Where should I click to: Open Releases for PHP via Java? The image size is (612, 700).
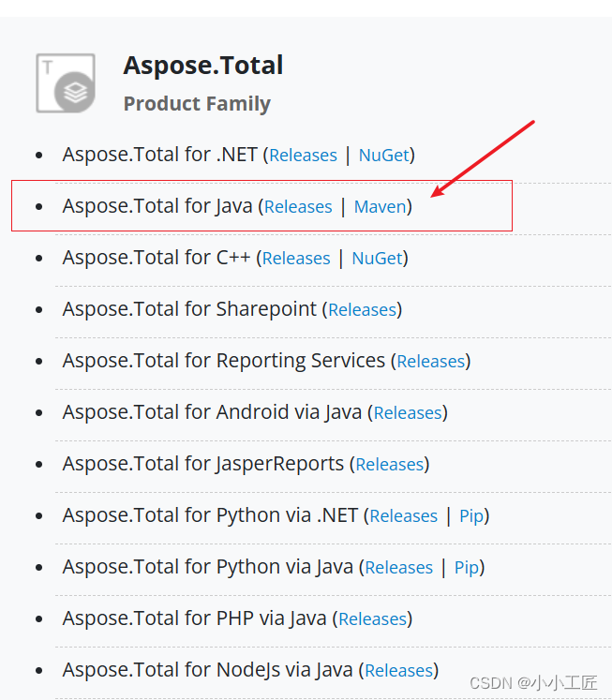coord(373,619)
